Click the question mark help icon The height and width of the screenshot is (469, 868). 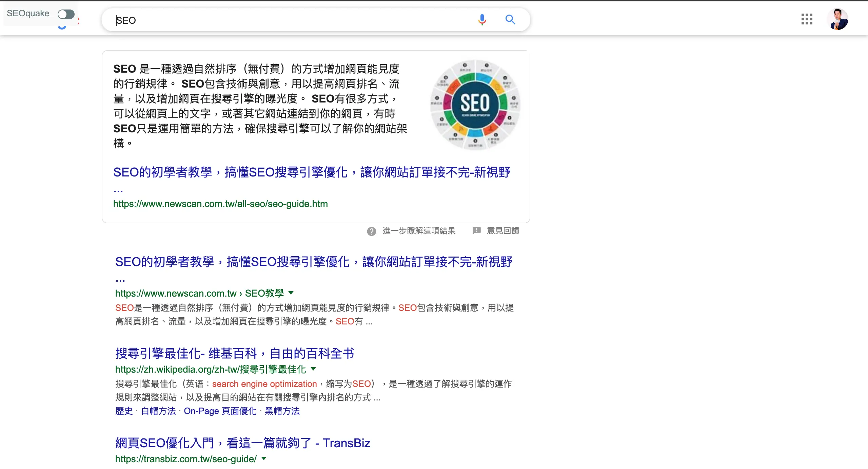[x=372, y=231]
